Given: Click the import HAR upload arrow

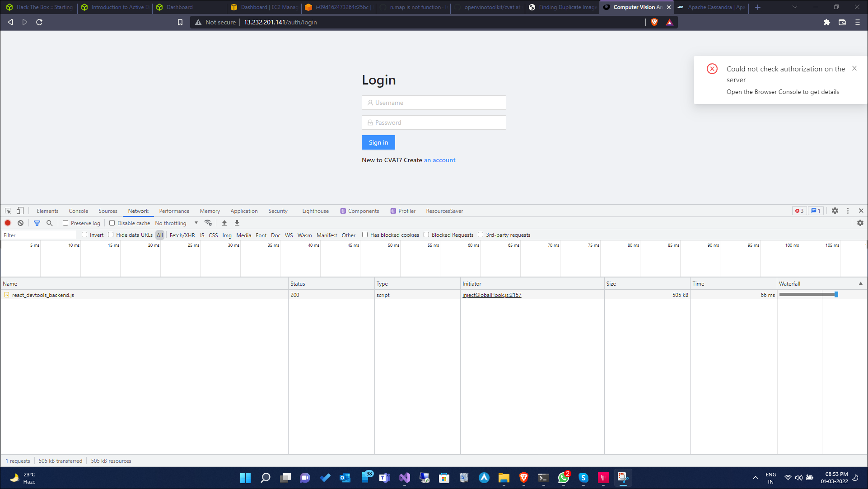Looking at the screenshot, I should point(224,223).
